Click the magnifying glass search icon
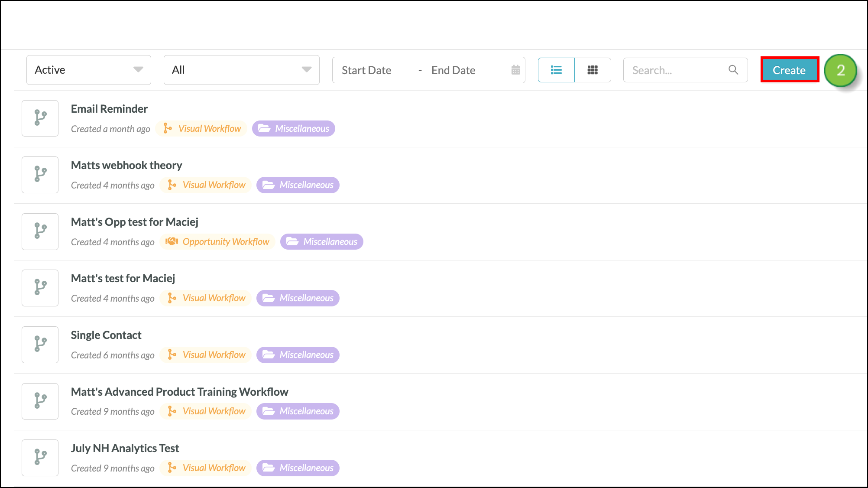Screen dimensions: 868x488 [x=733, y=70]
